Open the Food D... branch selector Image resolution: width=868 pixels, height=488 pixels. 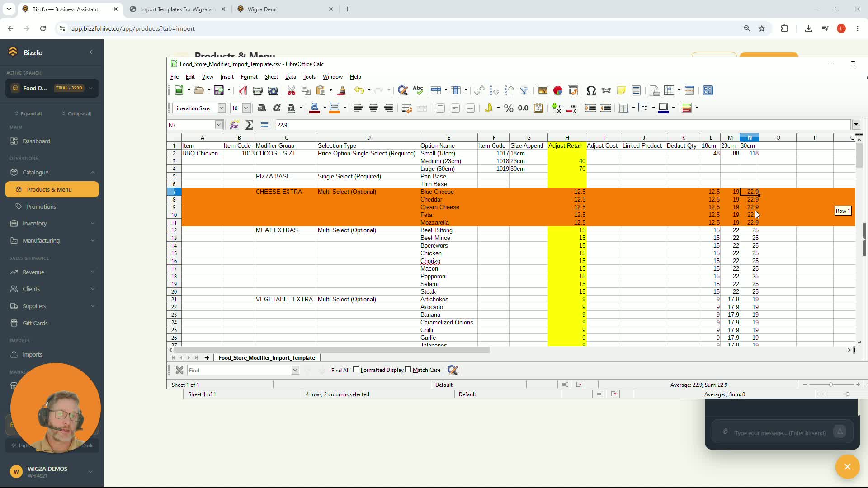pos(52,88)
